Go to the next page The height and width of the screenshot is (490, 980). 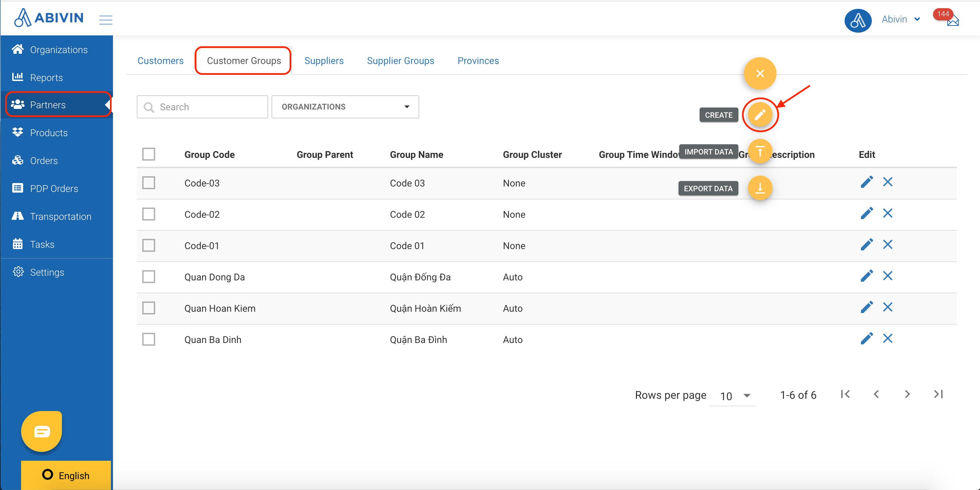click(907, 394)
